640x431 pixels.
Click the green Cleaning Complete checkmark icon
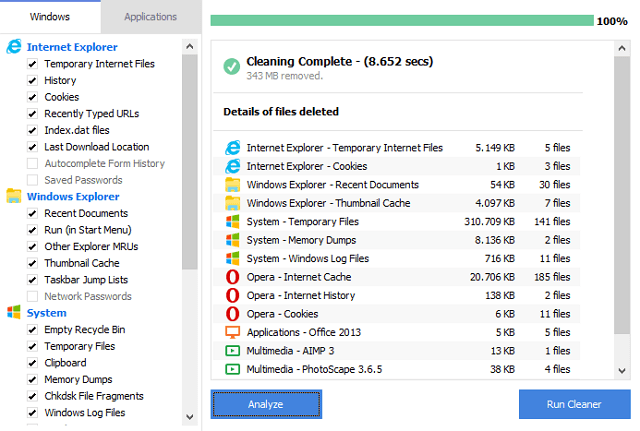point(232,67)
